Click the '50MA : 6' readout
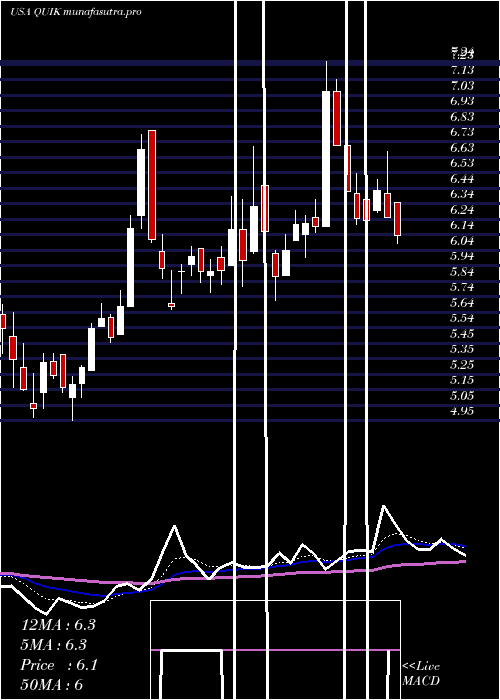 pos(52,685)
